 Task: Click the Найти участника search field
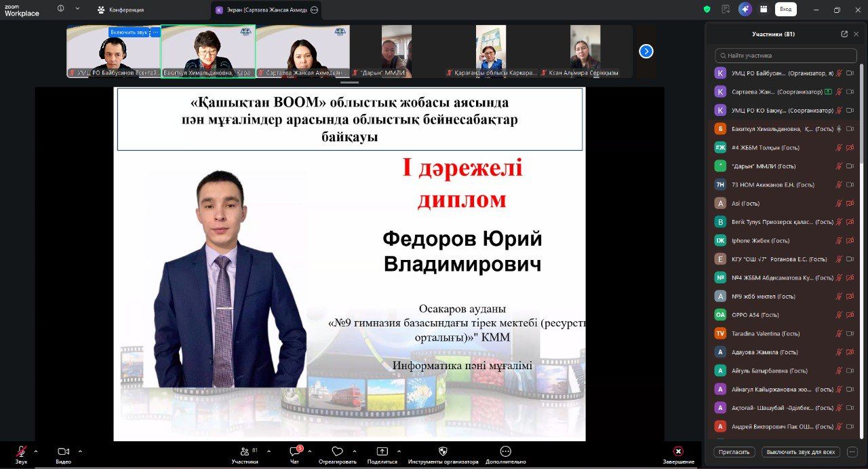click(785, 56)
